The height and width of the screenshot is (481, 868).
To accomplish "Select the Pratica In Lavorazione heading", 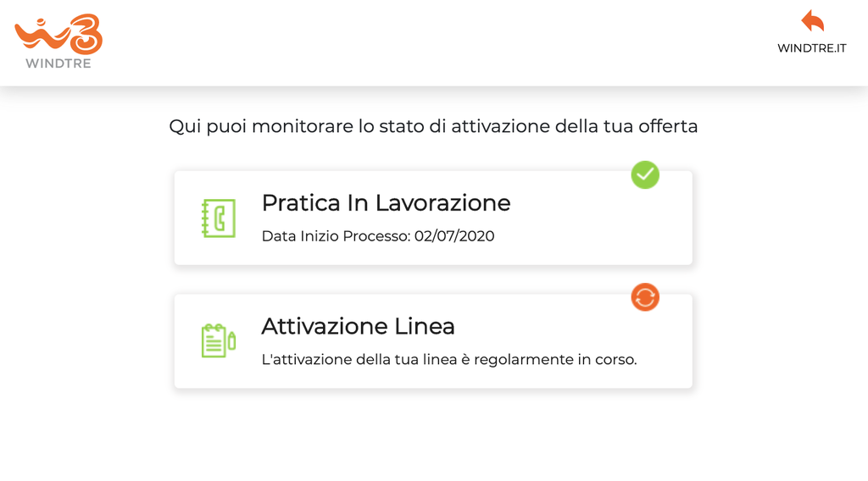I will [x=386, y=203].
